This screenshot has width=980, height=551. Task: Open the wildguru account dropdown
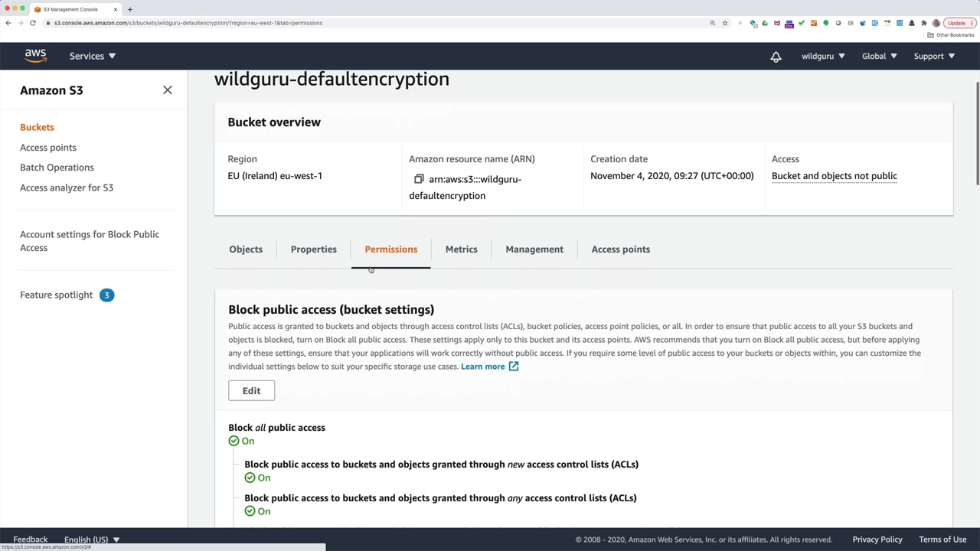(823, 56)
